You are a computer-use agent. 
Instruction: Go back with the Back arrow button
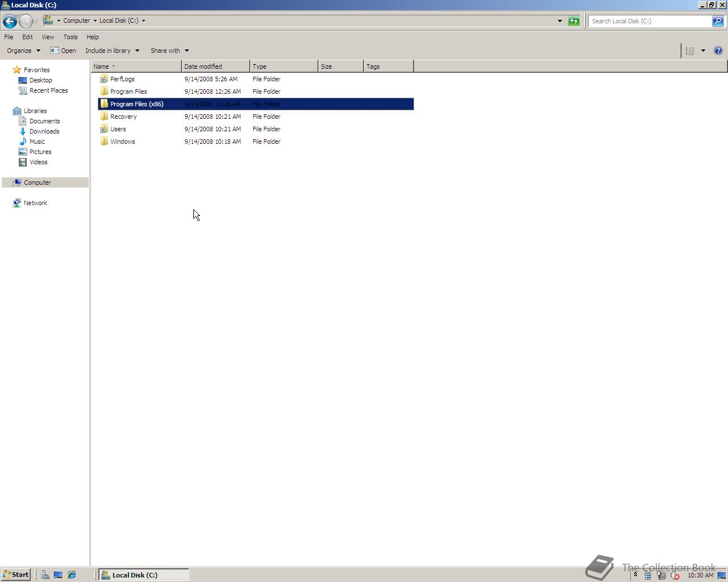(x=9, y=21)
